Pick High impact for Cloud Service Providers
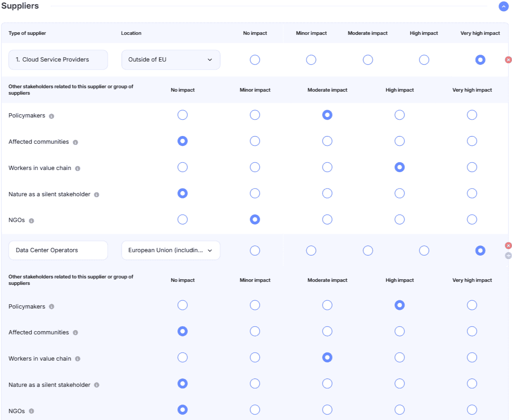 point(424,60)
